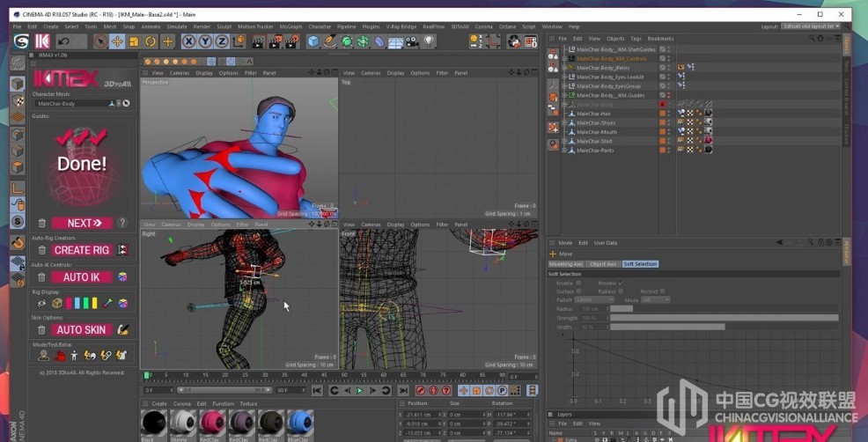Expand MaleChar-Body_jPelvis in Object Manager

tap(564, 68)
